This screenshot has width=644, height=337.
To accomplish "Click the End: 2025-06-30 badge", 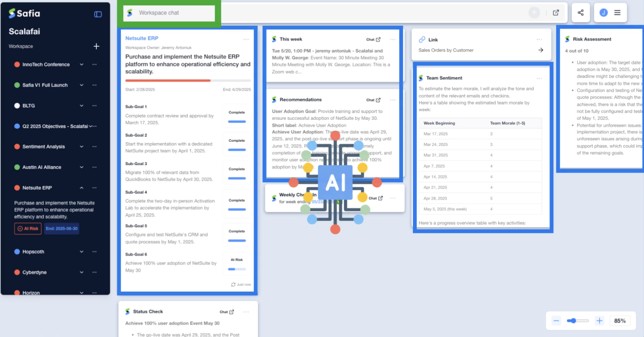I will click(x=62, y=228).
